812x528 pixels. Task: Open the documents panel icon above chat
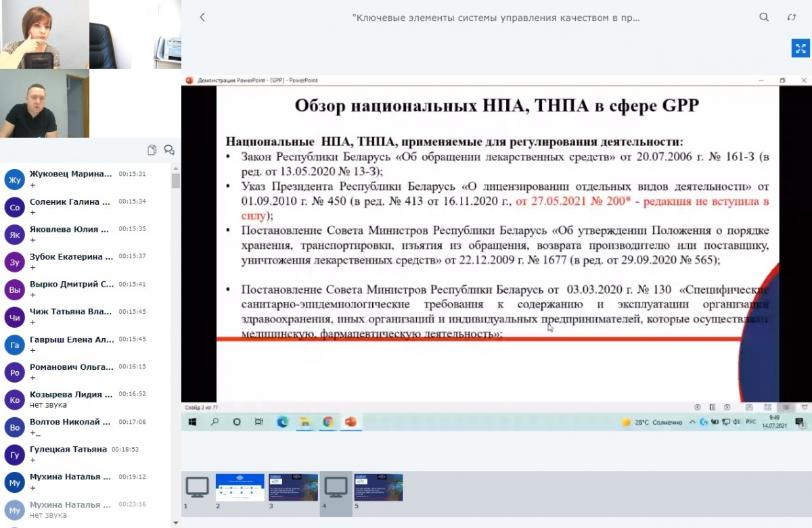coord(152,150)
